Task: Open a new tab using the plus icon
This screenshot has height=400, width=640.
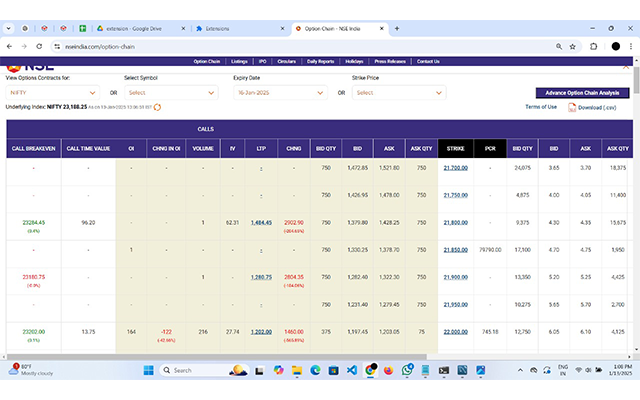Action: point(397,29)
